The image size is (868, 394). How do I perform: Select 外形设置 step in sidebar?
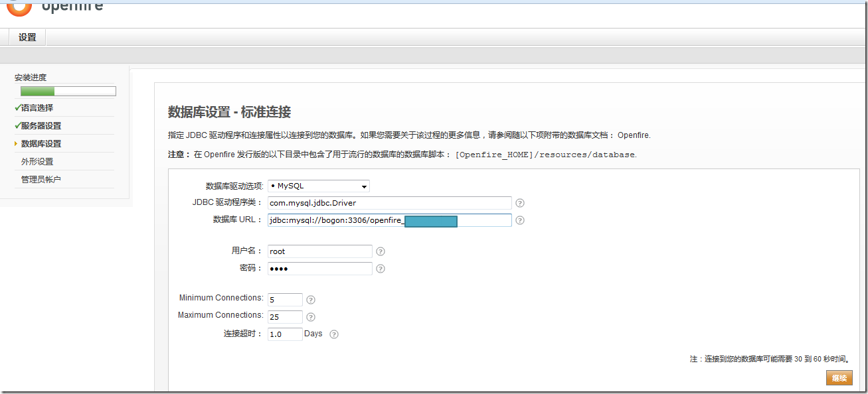[37, 161]
